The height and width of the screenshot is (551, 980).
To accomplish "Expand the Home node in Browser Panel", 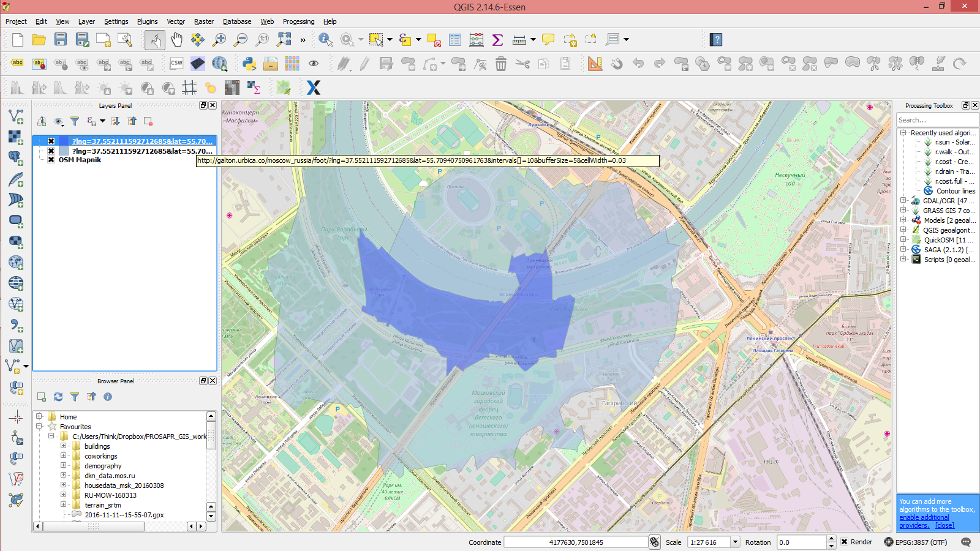I will point(39,416).
